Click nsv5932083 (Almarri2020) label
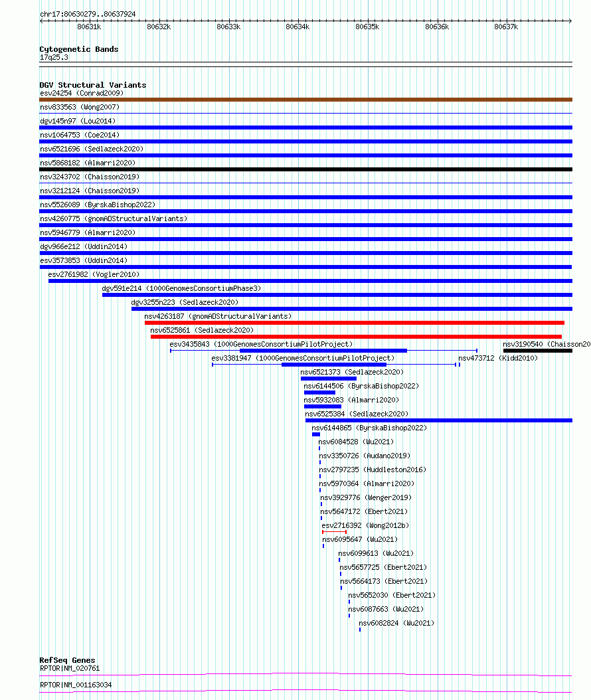 (351, 400)
